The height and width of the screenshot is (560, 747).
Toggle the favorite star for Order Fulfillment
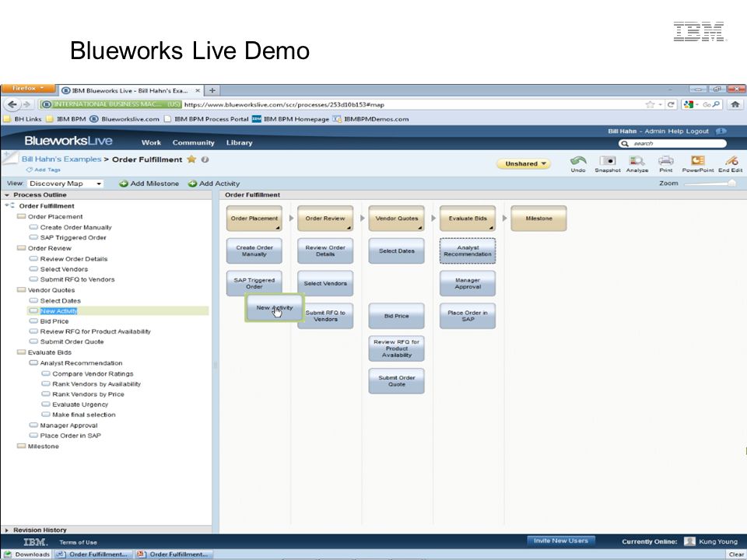pos(191,159)
